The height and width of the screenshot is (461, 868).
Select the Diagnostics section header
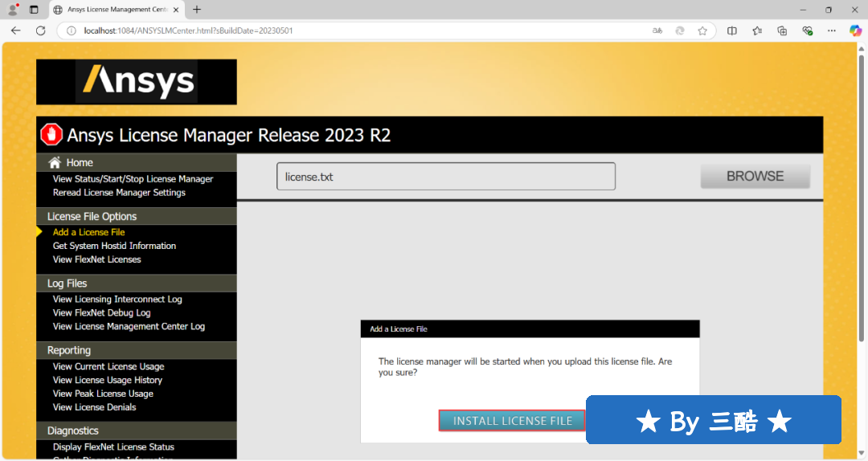136,430
